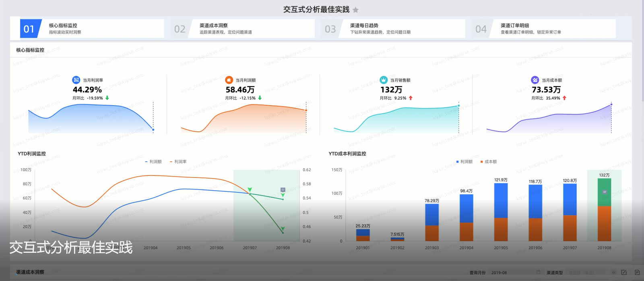644x281 pixels.
Task: Click the favorite star beside the dashboard title
Action: coord(355,10)
